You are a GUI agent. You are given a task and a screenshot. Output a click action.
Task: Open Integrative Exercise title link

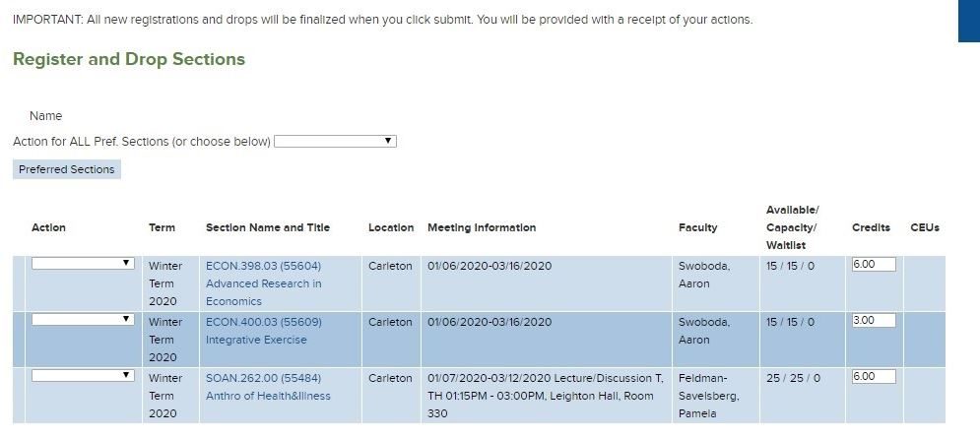click(x=256, y=340)
